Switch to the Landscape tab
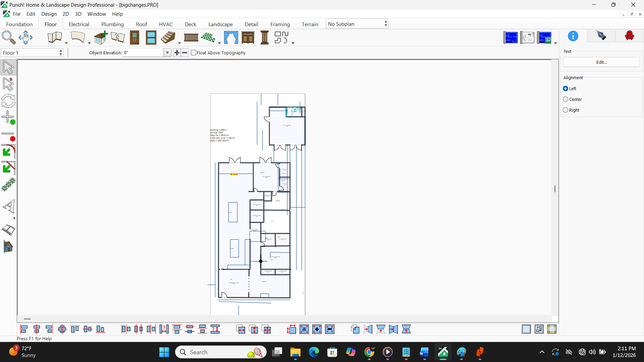 click(x=220, y=24)
